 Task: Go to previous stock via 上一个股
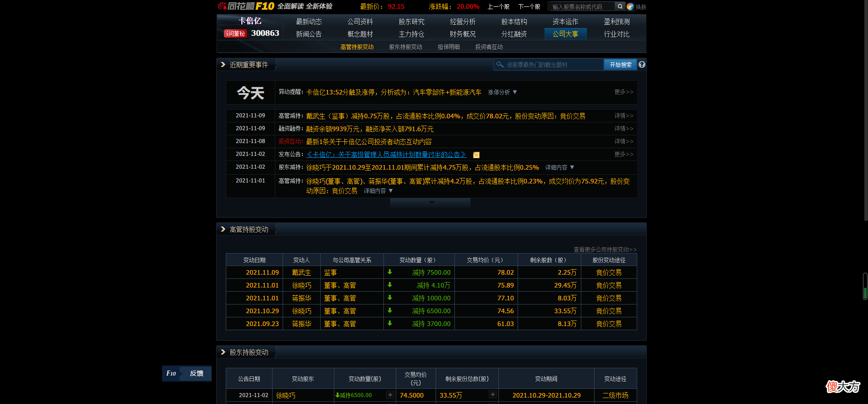pos(498,6)
